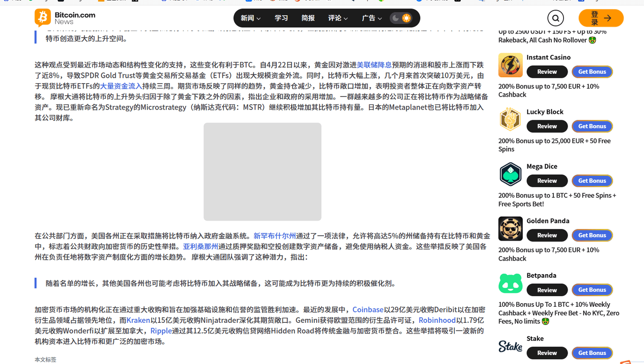The image size is (644, 364).
Task: Click the Betpanda title text
Action: [541, 275]
